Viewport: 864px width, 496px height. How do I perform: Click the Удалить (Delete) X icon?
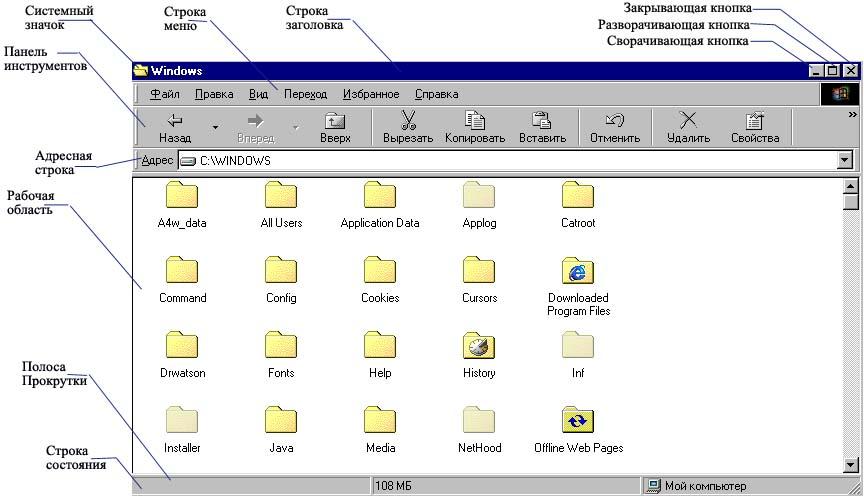click(x=688, y=121)
